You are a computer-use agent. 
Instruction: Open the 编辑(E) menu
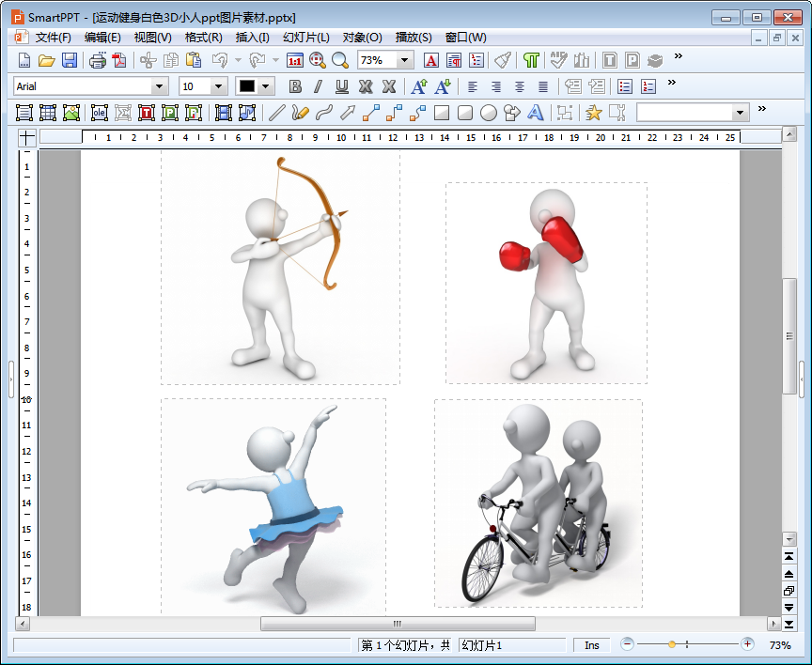point(102,38)
